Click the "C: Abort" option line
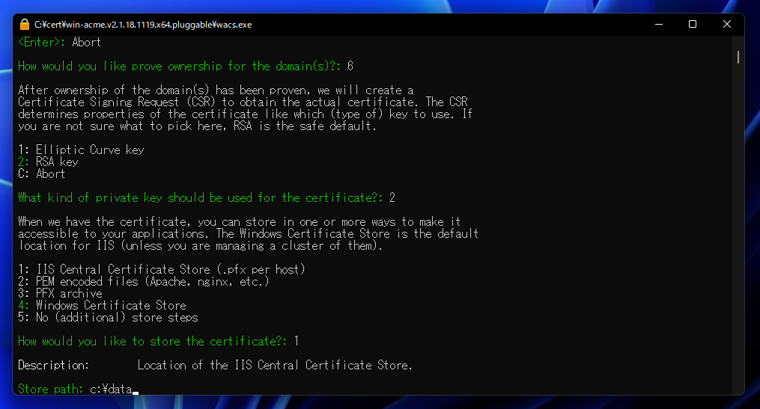Screen dimensions: 760x409 click(41, 174)
